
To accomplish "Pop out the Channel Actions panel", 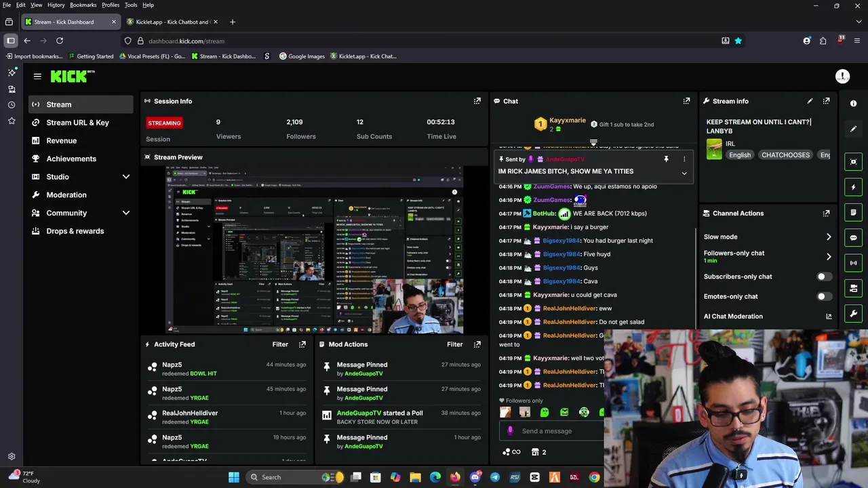I will point(826,213).
